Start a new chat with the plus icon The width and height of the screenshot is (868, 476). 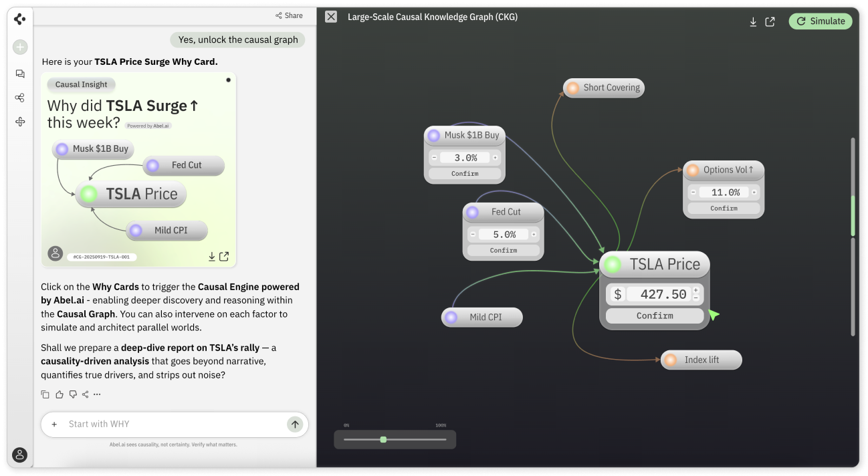pyautogui.click(x=20, y=47)
